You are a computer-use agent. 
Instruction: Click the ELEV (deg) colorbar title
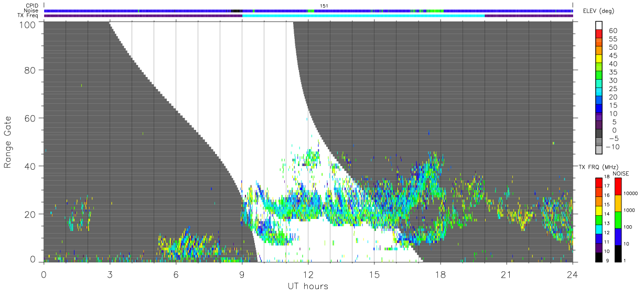click(x=599, y=12)
